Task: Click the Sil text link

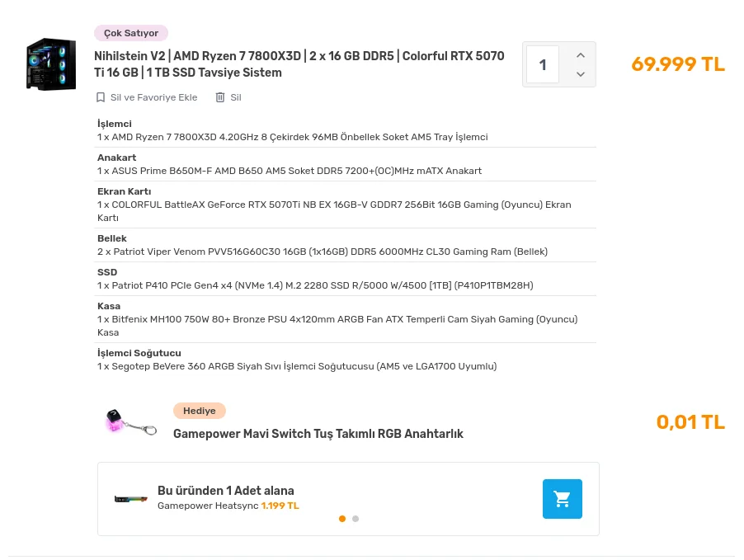Action: [x=236, y=97]
